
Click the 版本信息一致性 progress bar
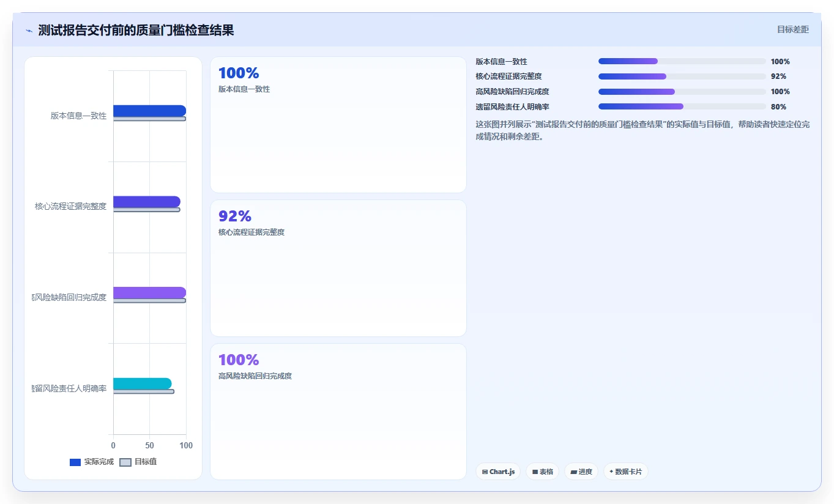[x=682, y=61]
